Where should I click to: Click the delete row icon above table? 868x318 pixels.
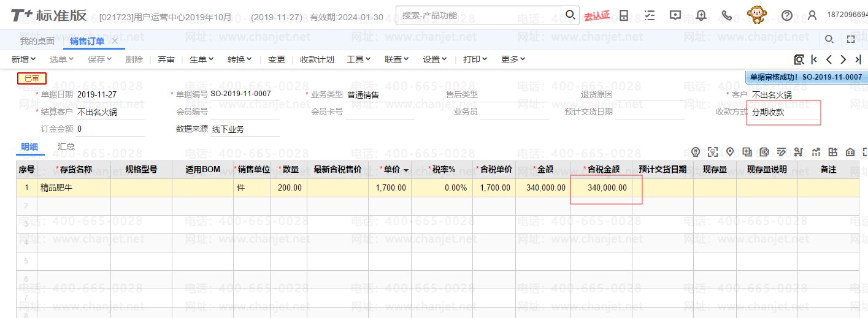pos(764,152)
